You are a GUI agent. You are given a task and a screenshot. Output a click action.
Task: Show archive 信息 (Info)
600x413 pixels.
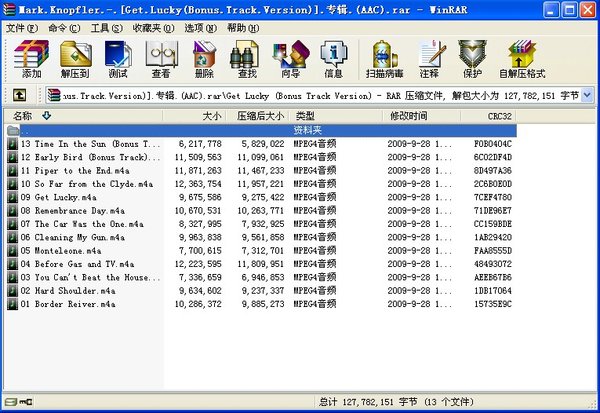click(x=334, y=59)
